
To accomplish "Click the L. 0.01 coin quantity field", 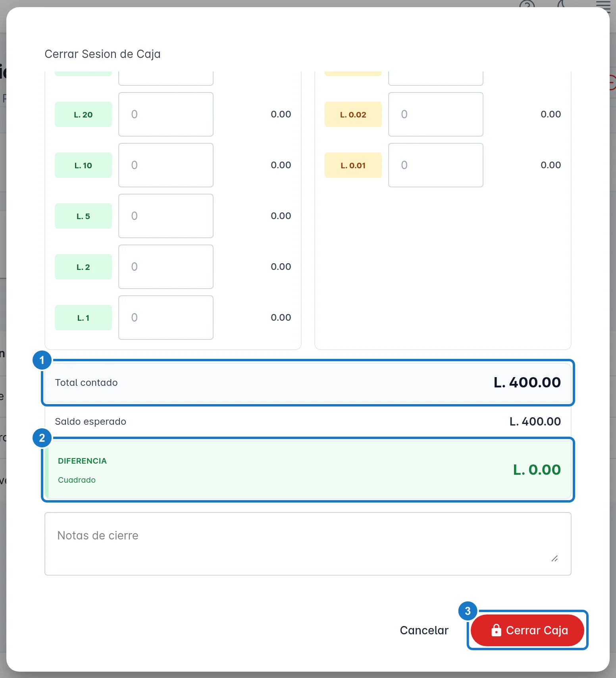I will tap(436, 165).
